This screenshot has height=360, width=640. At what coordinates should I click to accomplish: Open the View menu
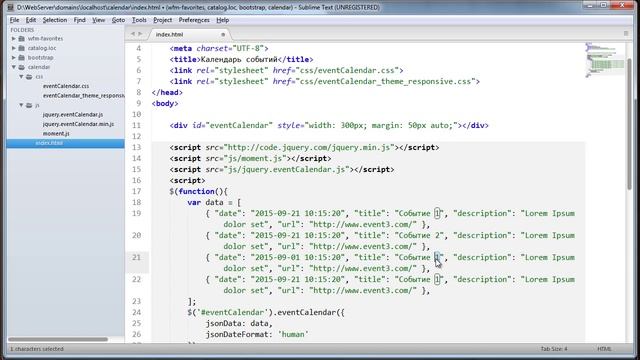98,20
